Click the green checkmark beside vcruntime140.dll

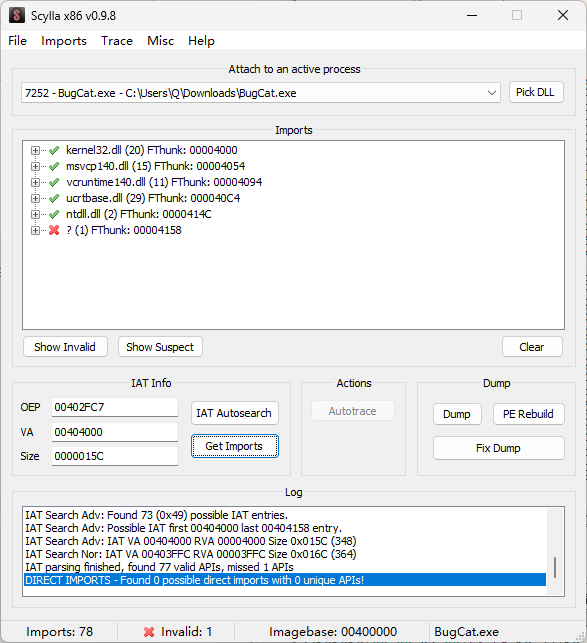click(54, 182)
